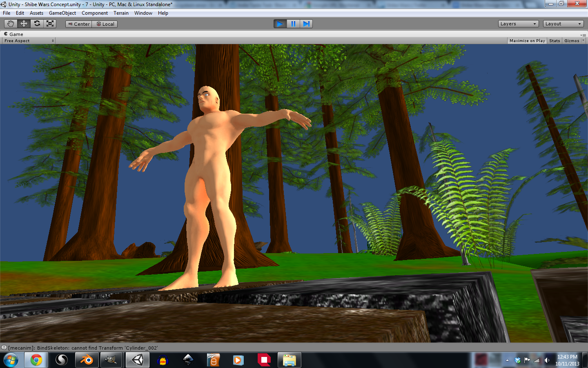
Task: Open the Layout dropdown
Action: point(563,24)
